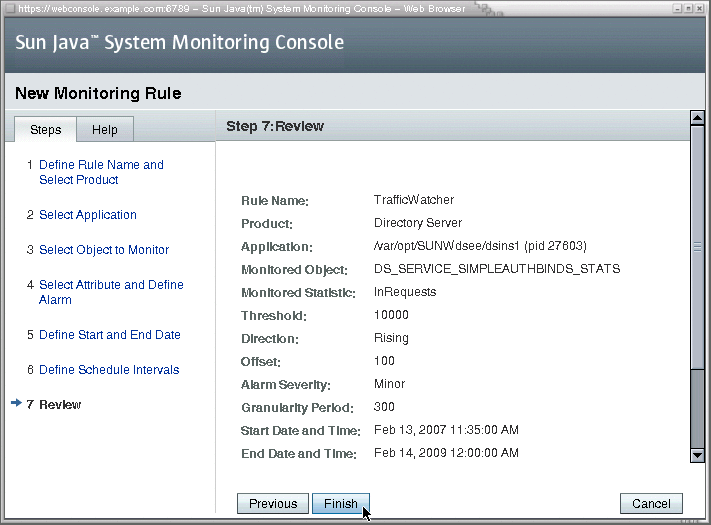Click the blue current-step arrow beside Review

[x=16, y=403]
